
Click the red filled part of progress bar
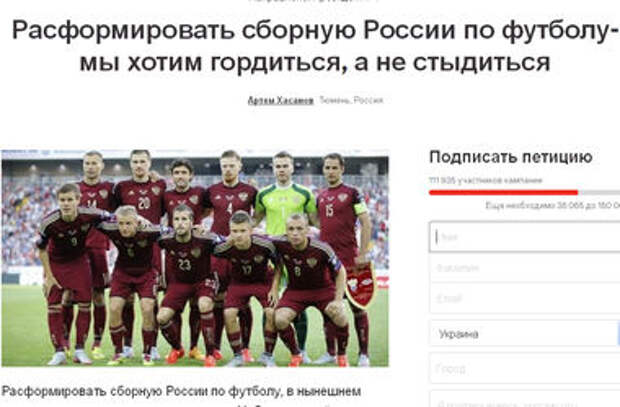tap(503, 193)
